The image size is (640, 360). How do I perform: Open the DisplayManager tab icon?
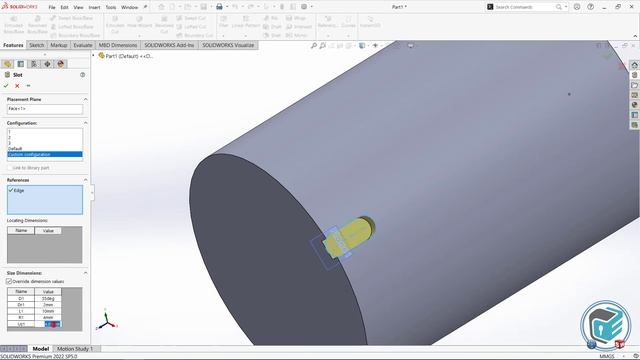[x=61, y=64]
